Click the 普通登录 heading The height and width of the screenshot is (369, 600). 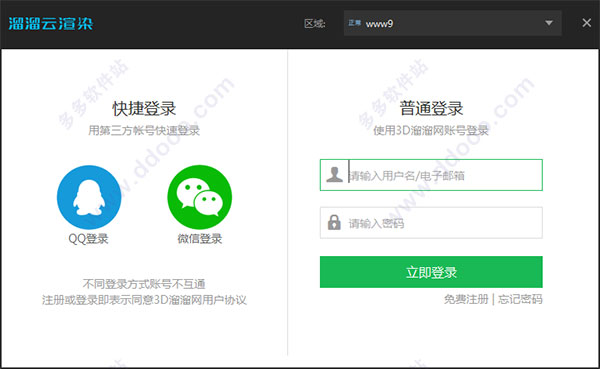[431, 109]
